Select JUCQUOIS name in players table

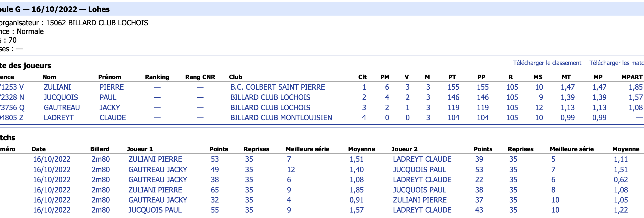(61, 97)
